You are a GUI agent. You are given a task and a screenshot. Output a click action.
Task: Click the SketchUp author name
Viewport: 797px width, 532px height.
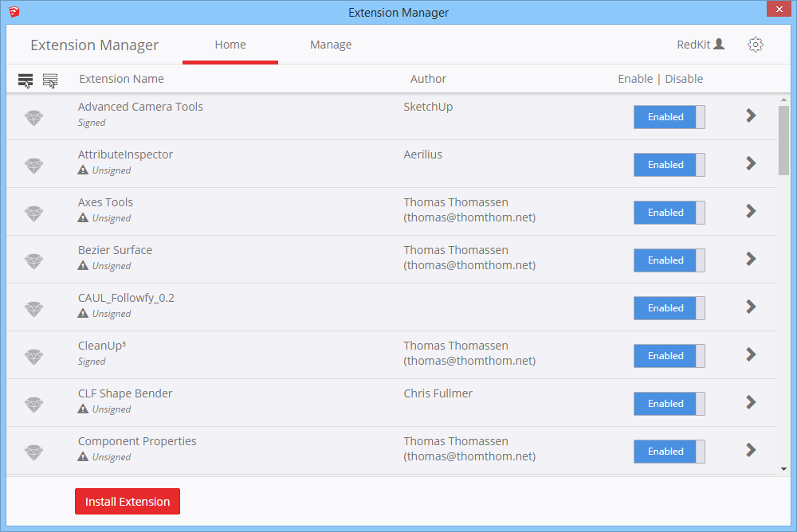(428, 107)
